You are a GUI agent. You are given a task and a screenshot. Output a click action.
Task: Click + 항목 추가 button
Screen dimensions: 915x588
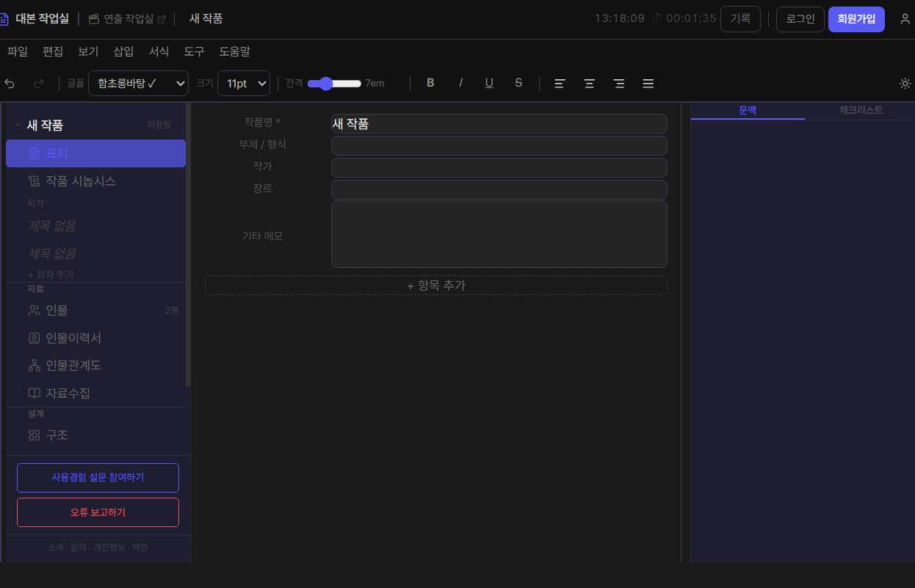pyautogui.click(x=436, y=286)
